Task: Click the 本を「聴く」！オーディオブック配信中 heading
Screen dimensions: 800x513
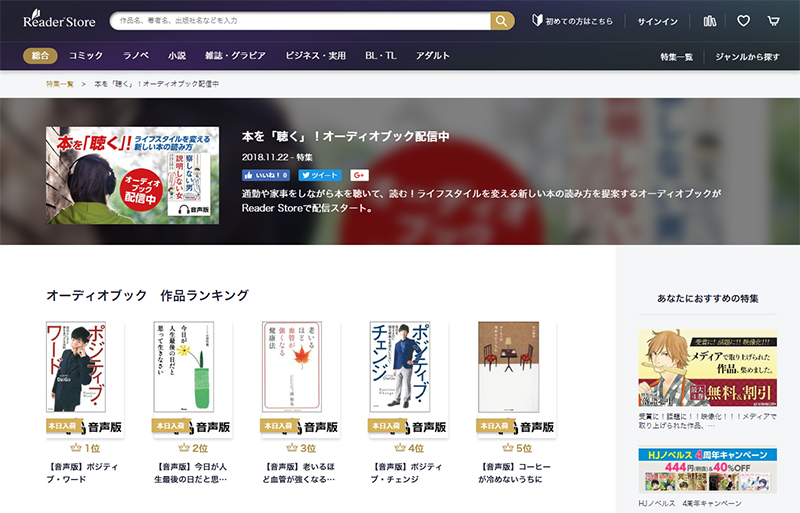Action: (345, 137)
